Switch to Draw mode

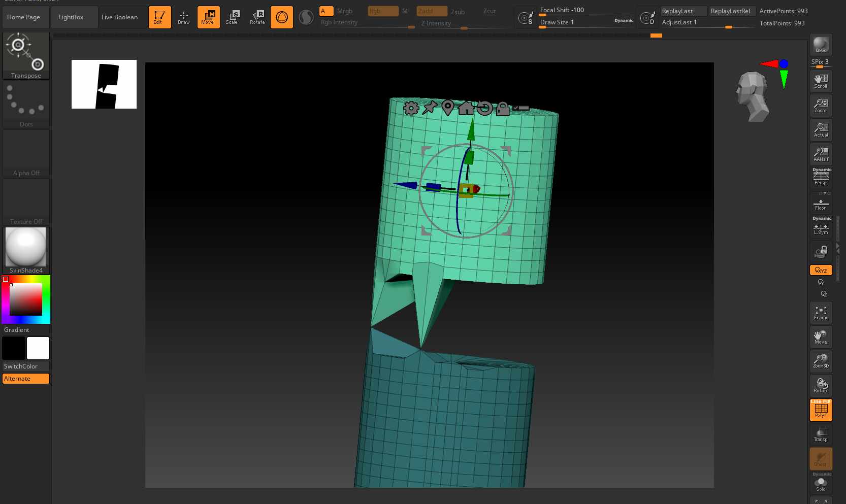(x=184, y=17)
